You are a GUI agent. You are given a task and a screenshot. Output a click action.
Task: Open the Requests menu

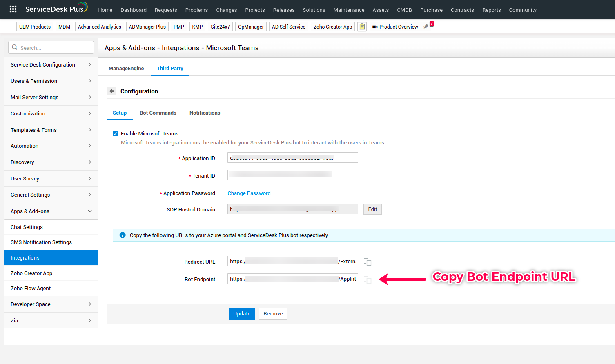click(x=166, y=10)
